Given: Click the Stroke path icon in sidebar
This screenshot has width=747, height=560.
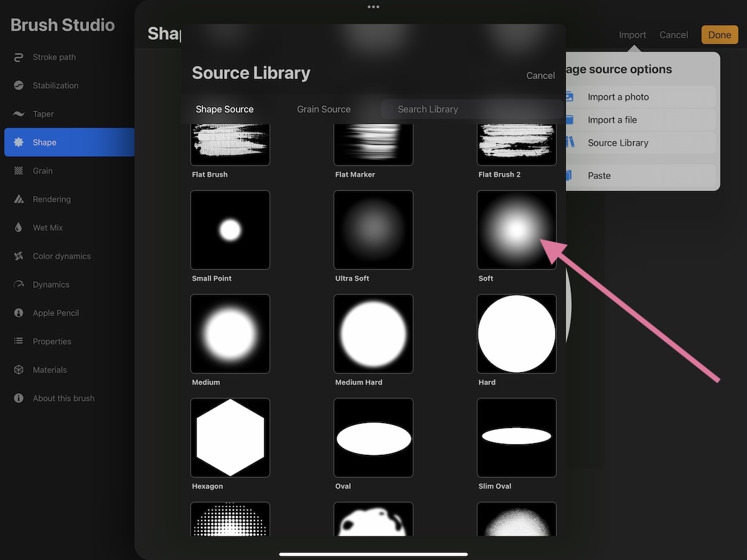Looking at the screenshot, I should click(19, 57).
